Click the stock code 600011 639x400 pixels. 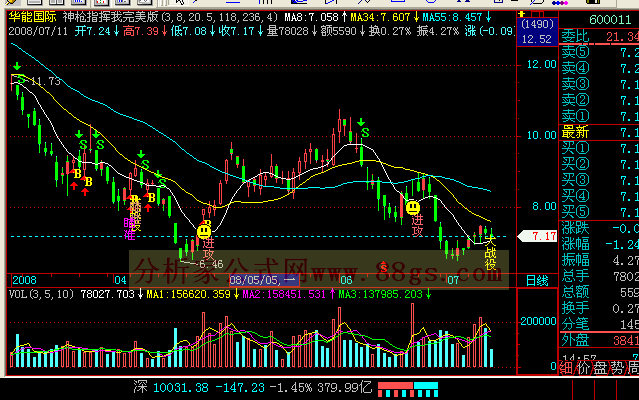pos(610,20)
